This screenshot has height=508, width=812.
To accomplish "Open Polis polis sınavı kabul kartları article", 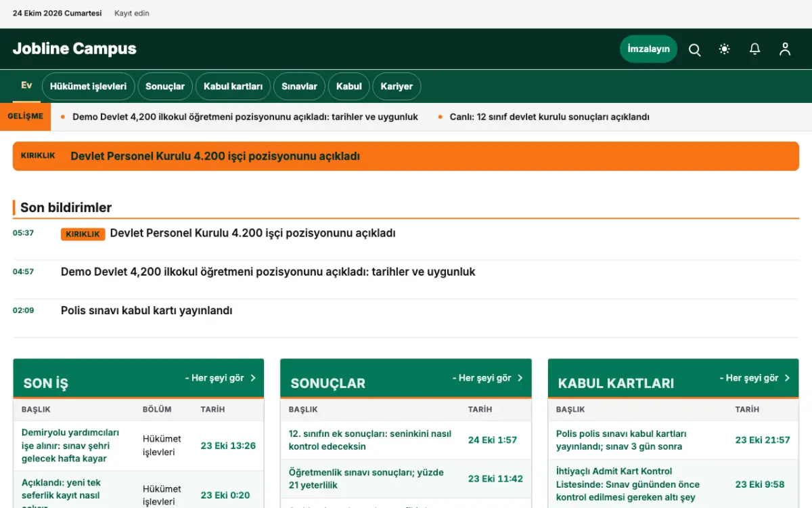I will tap(621, 440).
